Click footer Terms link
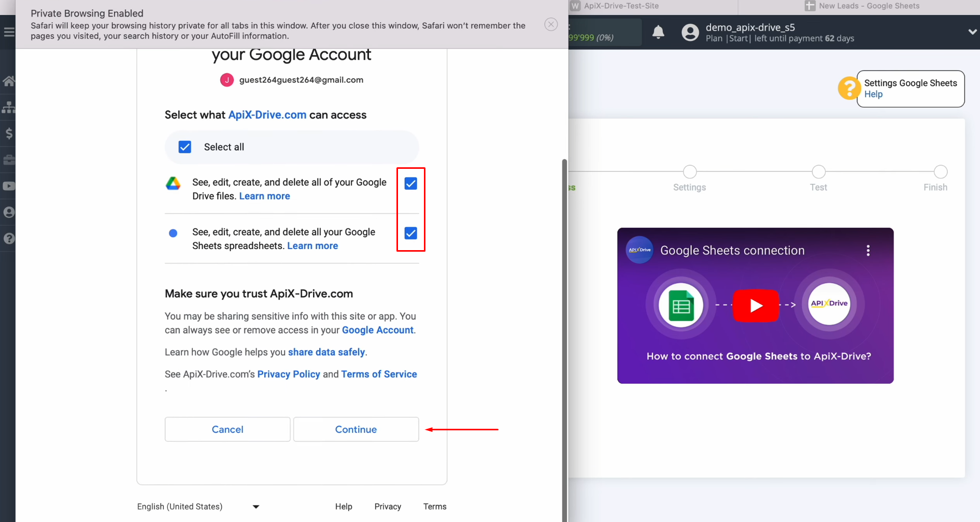The width and height of the screenshot is (980, 522). tap(435, 506)
